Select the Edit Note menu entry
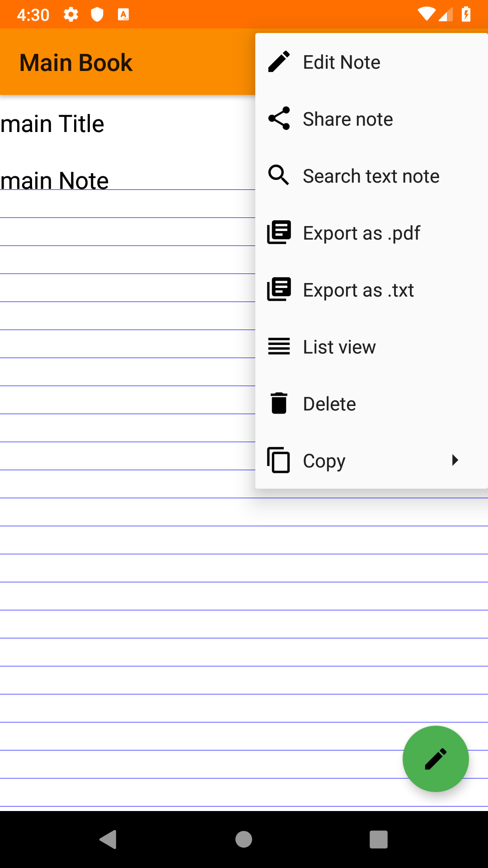 (x=342, y=62)
